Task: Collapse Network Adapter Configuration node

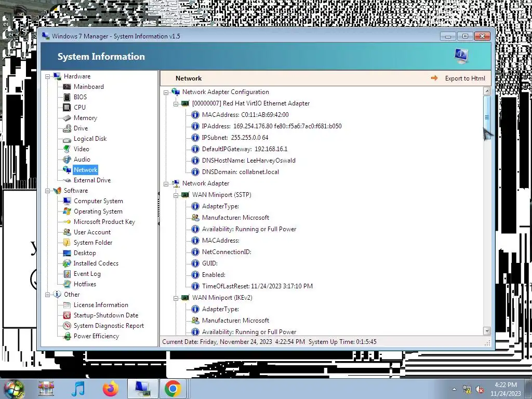Action: coord(166,92)
